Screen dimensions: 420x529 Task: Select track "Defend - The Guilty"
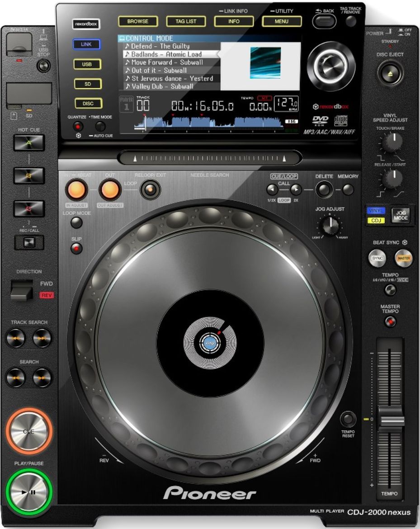pyautogui.click(x=171, y=46)
